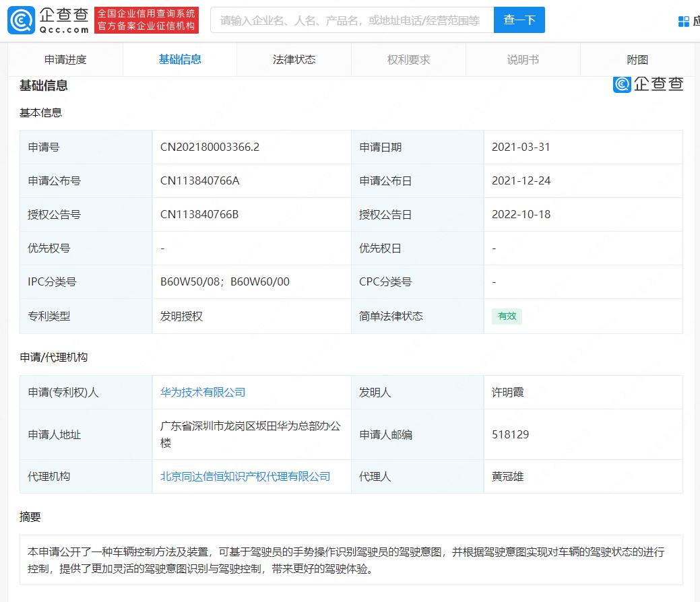700x602 pixels.
Task: Click the abstract paragraph text
Action: point(346,560)
